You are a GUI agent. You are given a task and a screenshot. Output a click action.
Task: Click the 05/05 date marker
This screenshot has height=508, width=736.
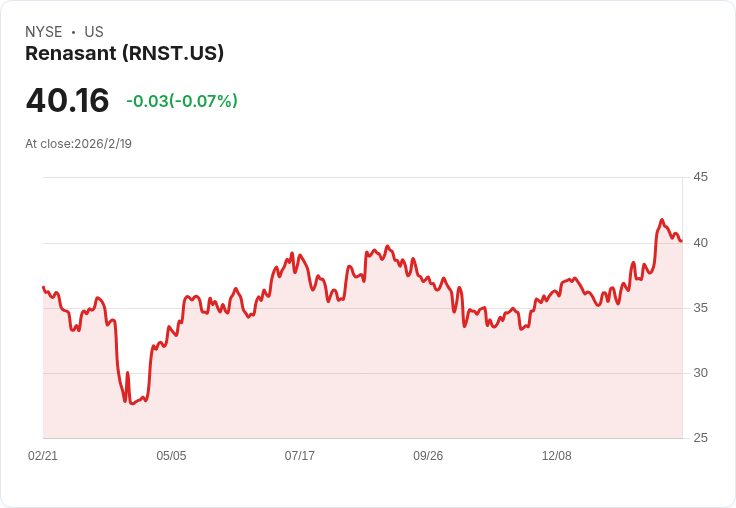coord(171,456)
